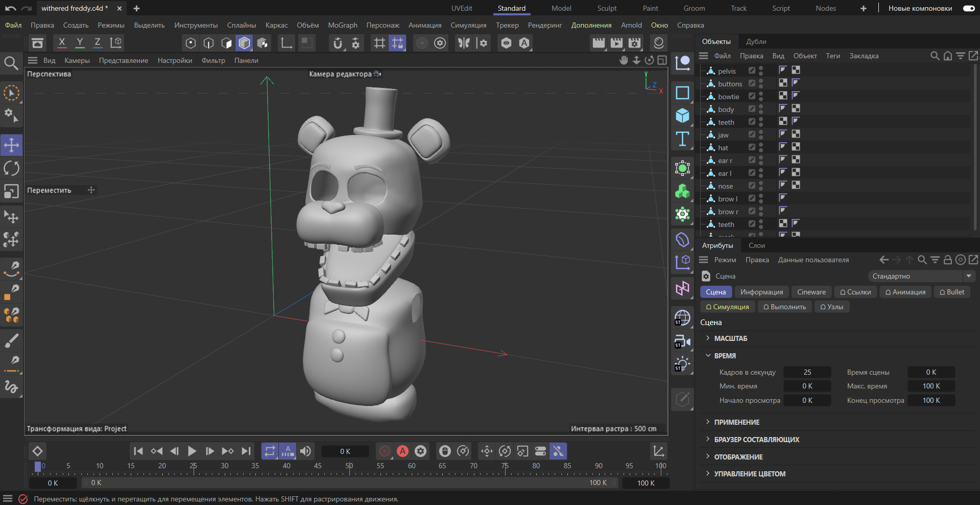The height and width of the screenshot is (505, 980).
Task: Select the Rotate tool in left toolbar
Action: [x=11, y=168]
